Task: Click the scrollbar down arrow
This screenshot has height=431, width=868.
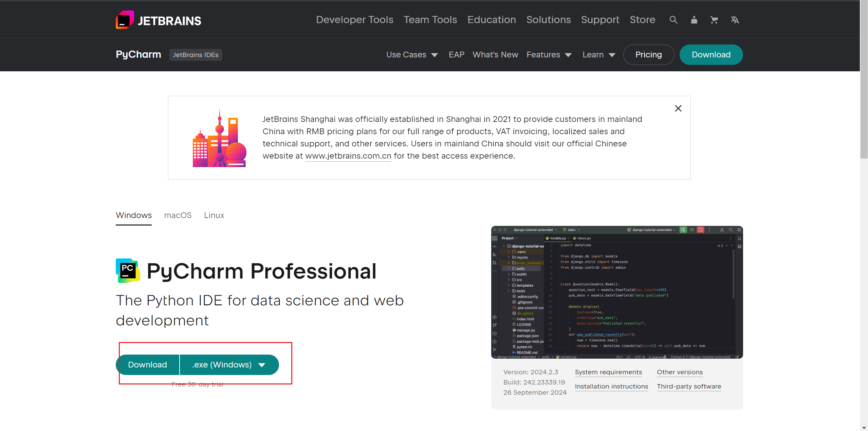Action: [864, 428]
